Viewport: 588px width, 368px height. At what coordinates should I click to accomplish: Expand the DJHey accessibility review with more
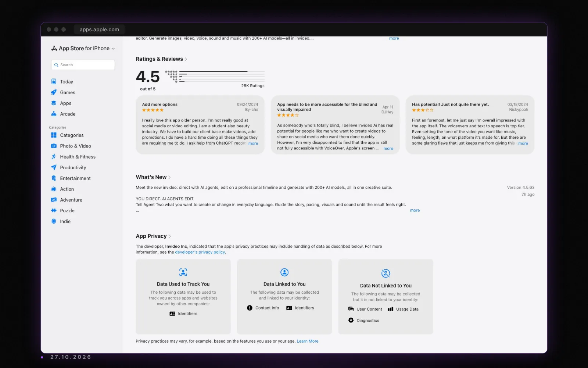click(x=388, y=149)
